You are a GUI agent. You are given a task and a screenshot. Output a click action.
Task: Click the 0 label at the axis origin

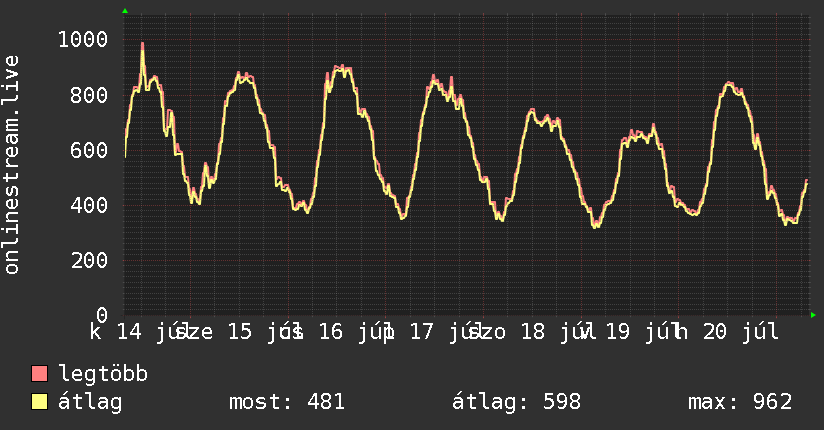(102, 315)
